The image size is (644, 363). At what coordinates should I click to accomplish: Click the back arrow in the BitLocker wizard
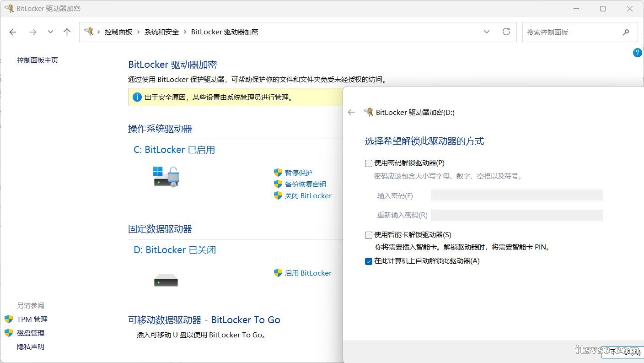tap(351, 112)
